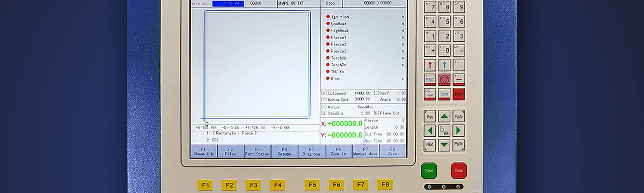Tap the red triangle emergency key
Viewport: 644px width, 193px height.
pos(444,79)
